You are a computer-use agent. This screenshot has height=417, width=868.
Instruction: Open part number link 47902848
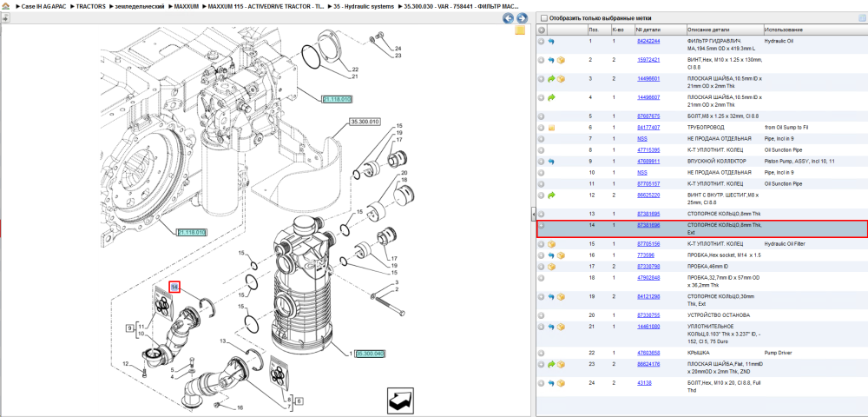[648, 277]
